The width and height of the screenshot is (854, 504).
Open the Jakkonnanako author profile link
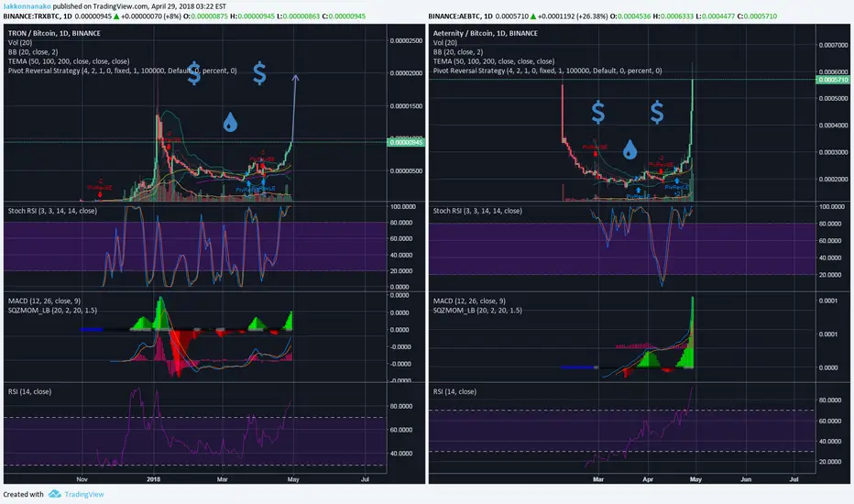point(27,6)
